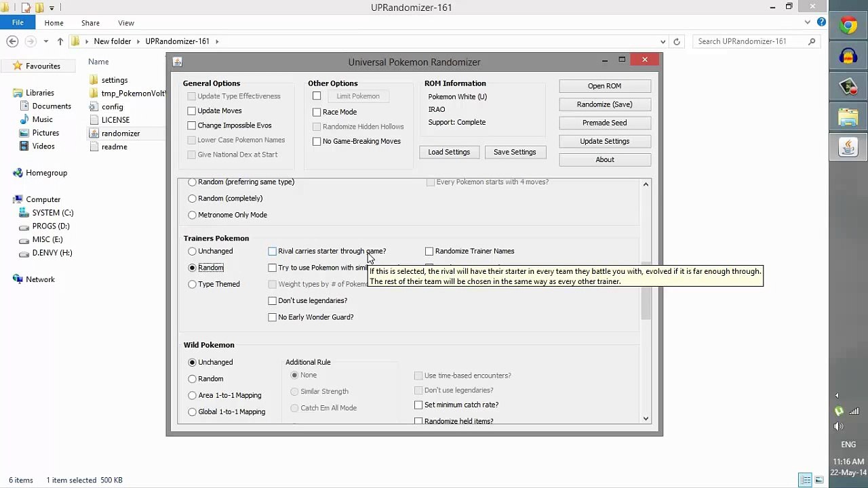Viewport: 868px width, 488px height.
Task: Open the screen recorder taskbar app
Action: tap(848, 87)
